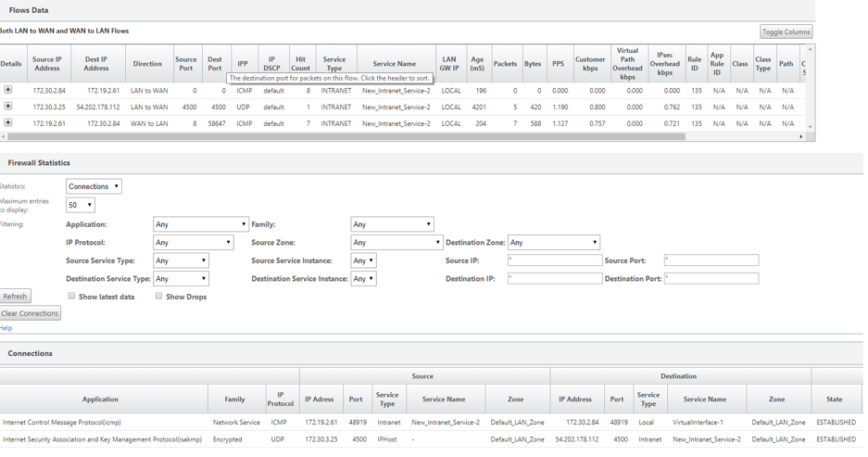Sort flows by Packets header
Image resolution: width=868 pixels, height=457 pixels.
click(506, 64)
